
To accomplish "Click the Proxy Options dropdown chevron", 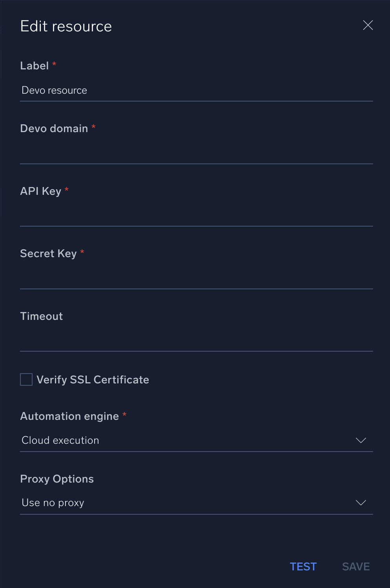I will (361, 503).
